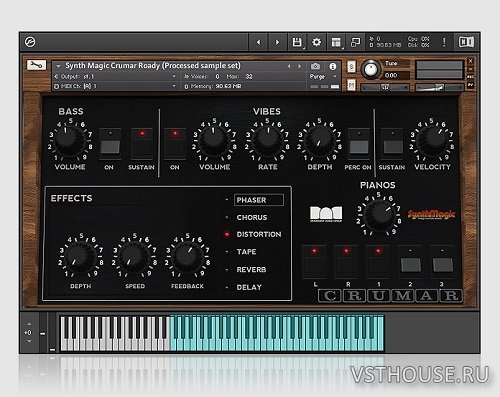Toggle the minimized view icon
The image size is (500, 397).
355,42
